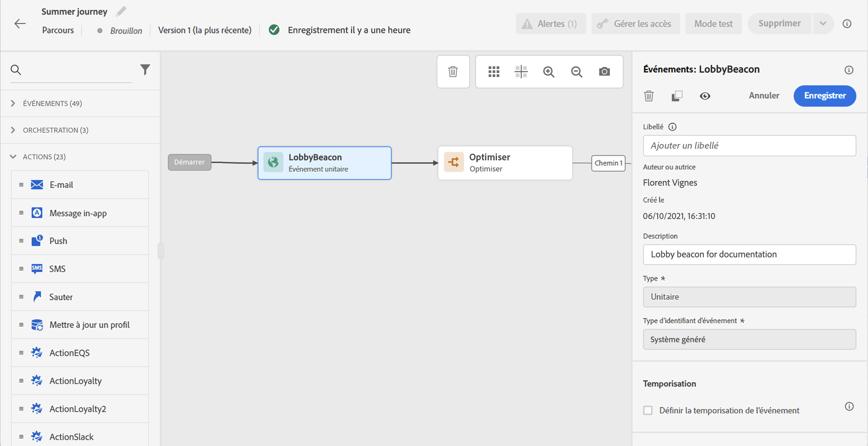Open dropdown arrow next to Supprimer
868x446 pixels.
tap(823, 23)
